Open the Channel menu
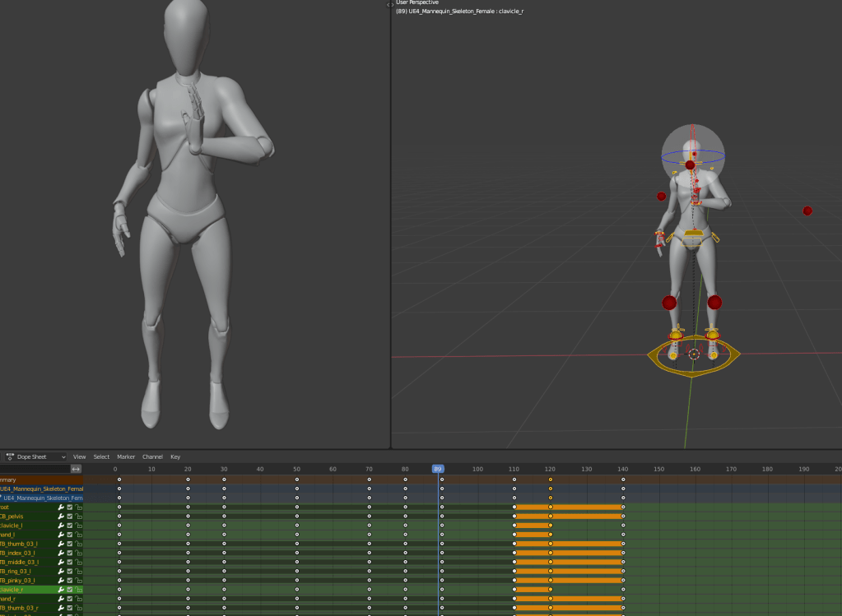This screenshot has width=842, height=616. point(152,456)
